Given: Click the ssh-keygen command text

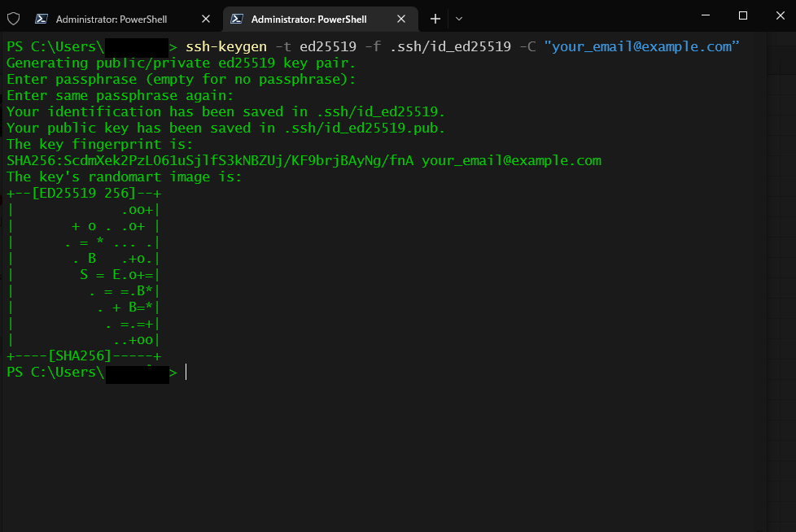Looking at the screenshot, I should [x=226, y=46].
